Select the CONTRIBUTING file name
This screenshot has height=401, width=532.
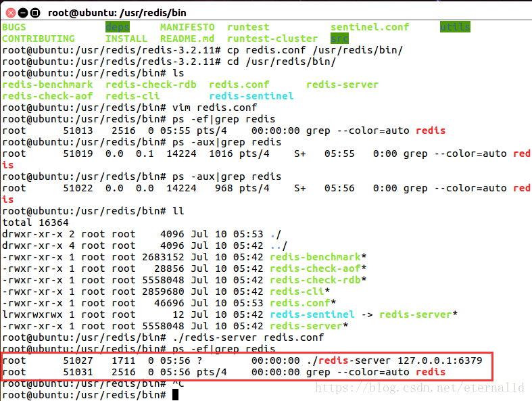tap(39, 39)
